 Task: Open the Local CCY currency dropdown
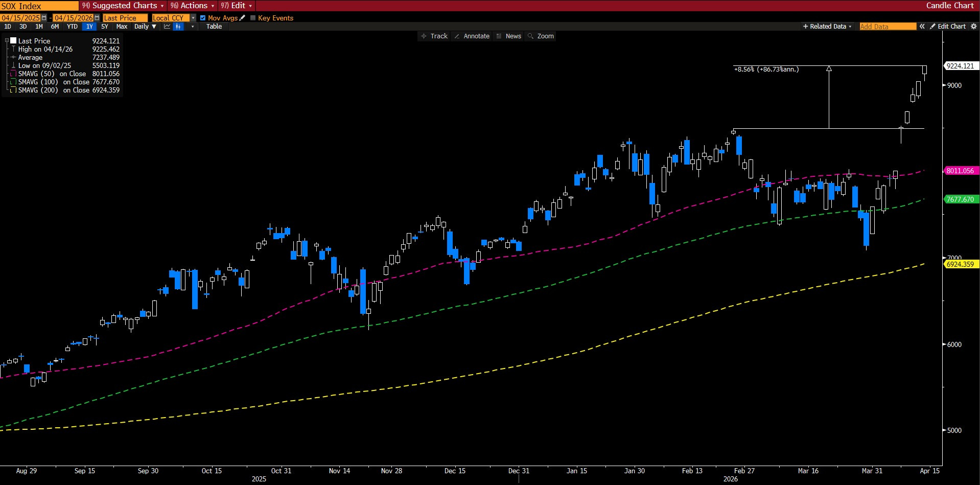click(193, 18)
